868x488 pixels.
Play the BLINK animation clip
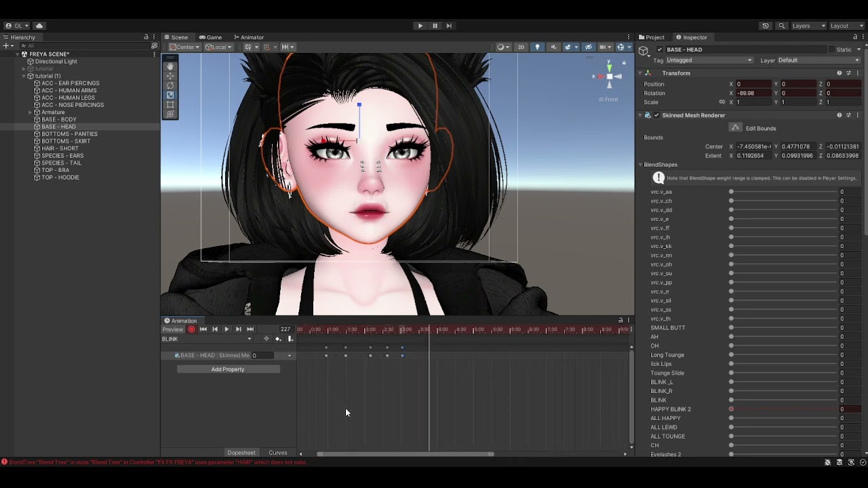(x=226, y=329)
